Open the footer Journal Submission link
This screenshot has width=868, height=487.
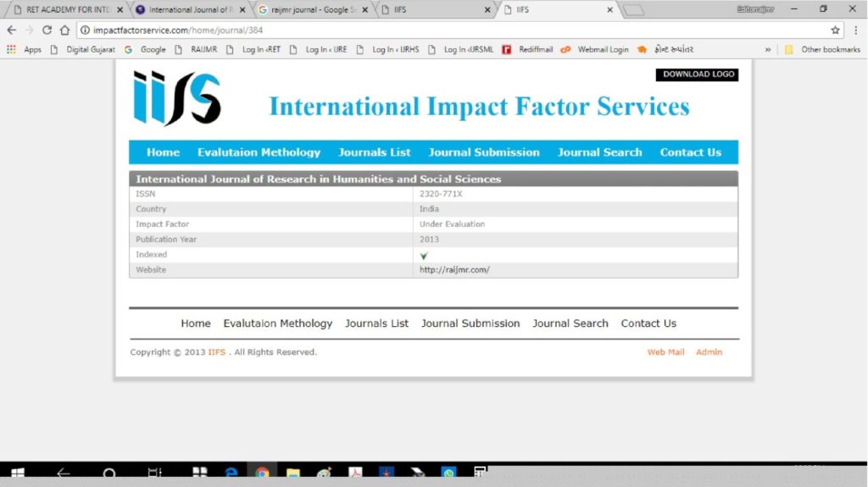(x=470, y=324)
